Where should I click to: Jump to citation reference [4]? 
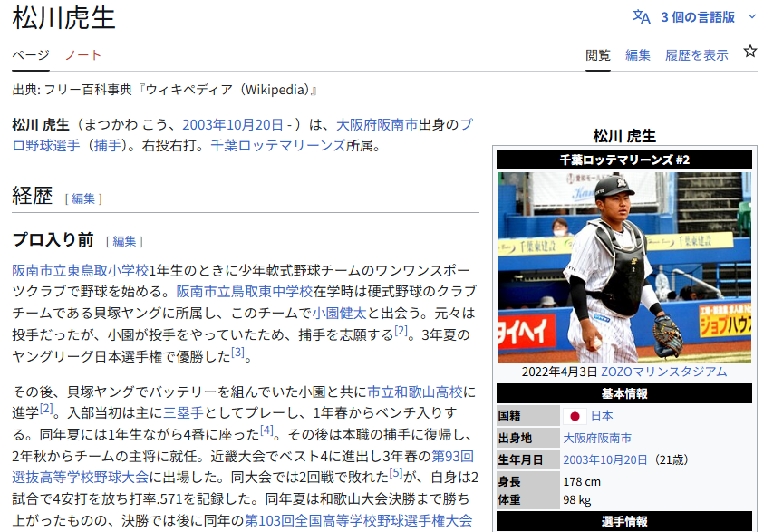click(x=266, y=430)
